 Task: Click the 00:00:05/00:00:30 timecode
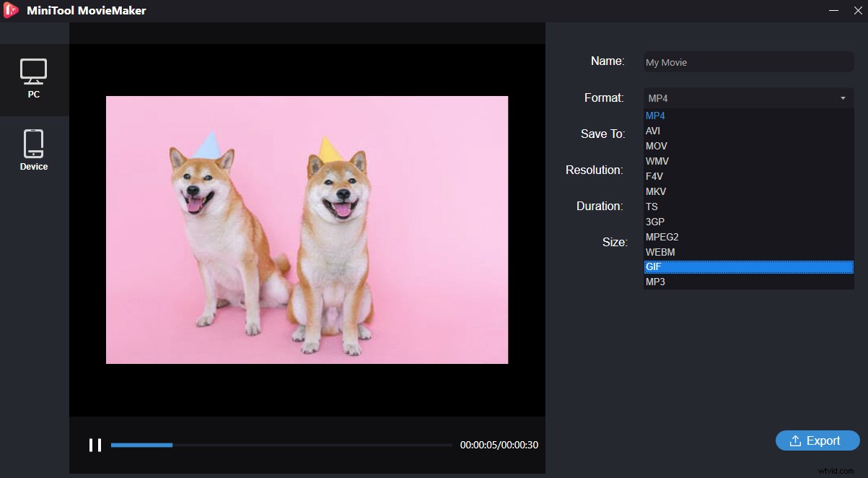(499, 446)
